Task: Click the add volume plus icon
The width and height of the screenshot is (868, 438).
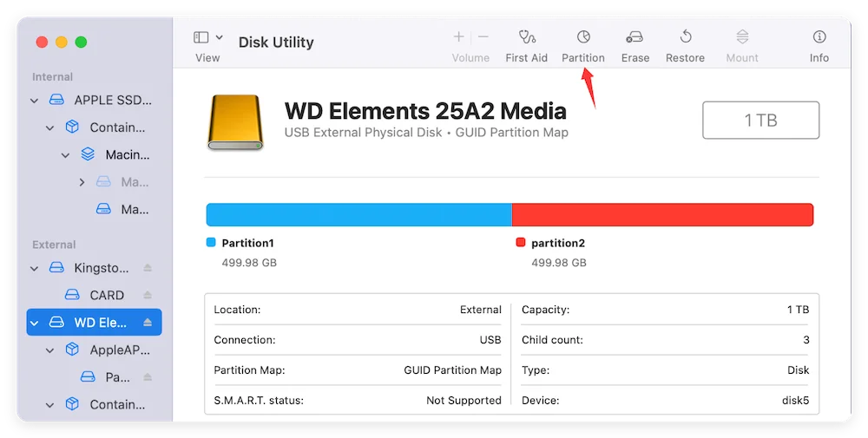Action: [458, 37]
